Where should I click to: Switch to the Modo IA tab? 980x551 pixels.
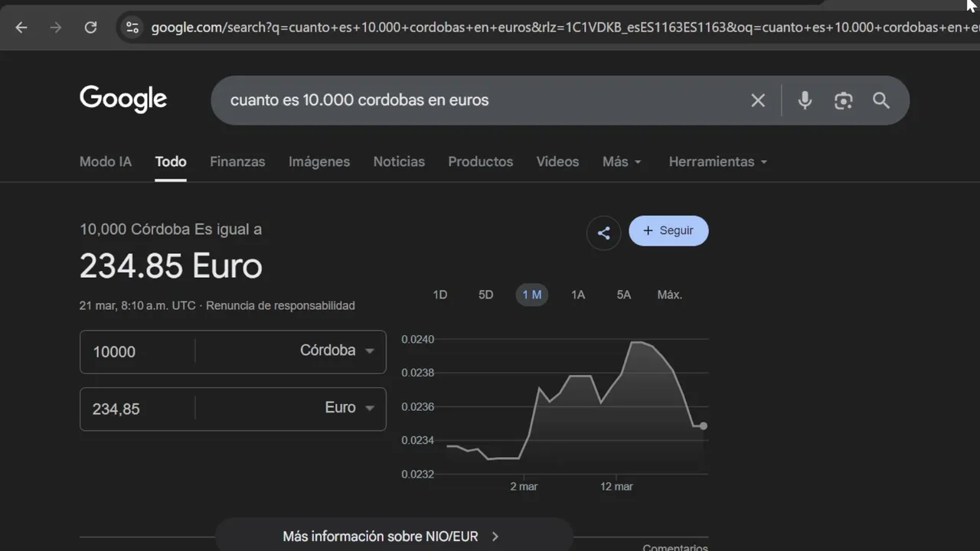pos(106,161)
